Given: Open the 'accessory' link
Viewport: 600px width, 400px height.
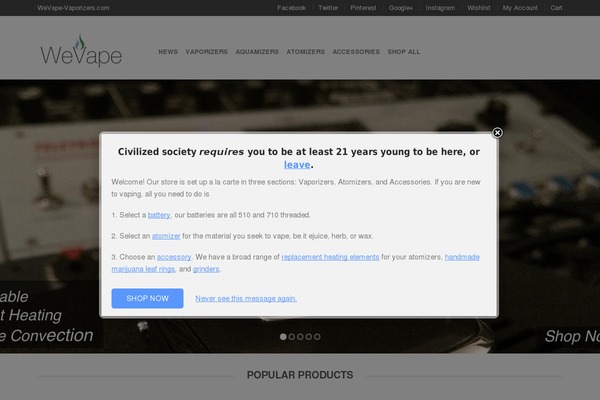Looking at the screenshot, I should tap(174, 257).
